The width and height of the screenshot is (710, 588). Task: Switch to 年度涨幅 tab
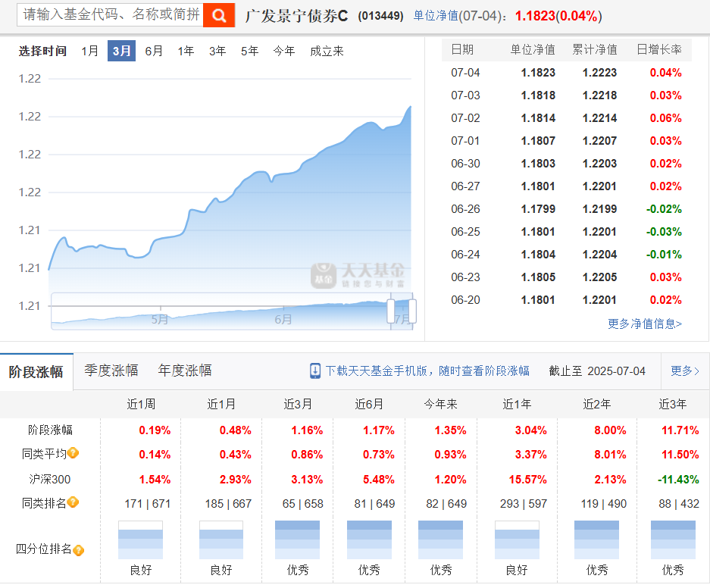(185, 371)
